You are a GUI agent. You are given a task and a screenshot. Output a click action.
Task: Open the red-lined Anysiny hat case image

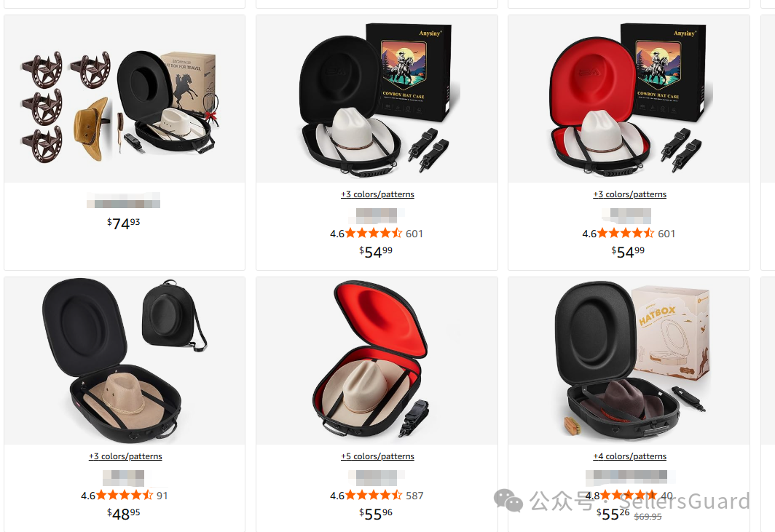(629, 99)
